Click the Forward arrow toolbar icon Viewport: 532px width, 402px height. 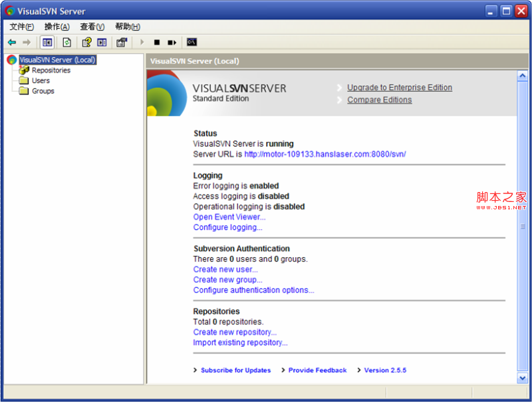[x=27, y=43]
